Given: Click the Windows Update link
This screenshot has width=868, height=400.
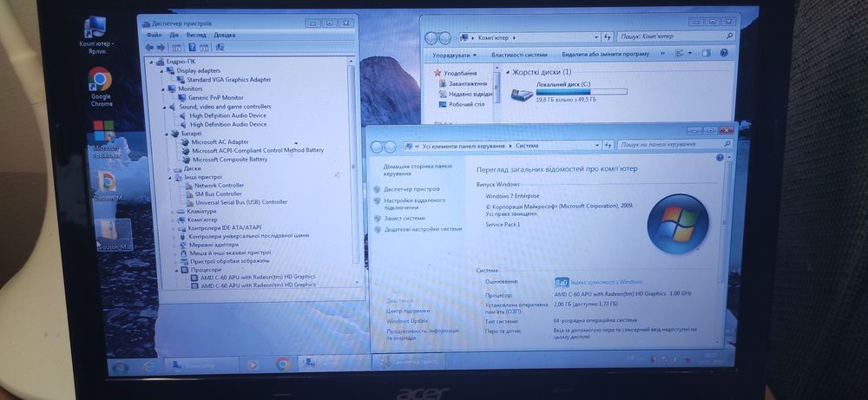Looking at the screenshot, I should click(407, 321).
